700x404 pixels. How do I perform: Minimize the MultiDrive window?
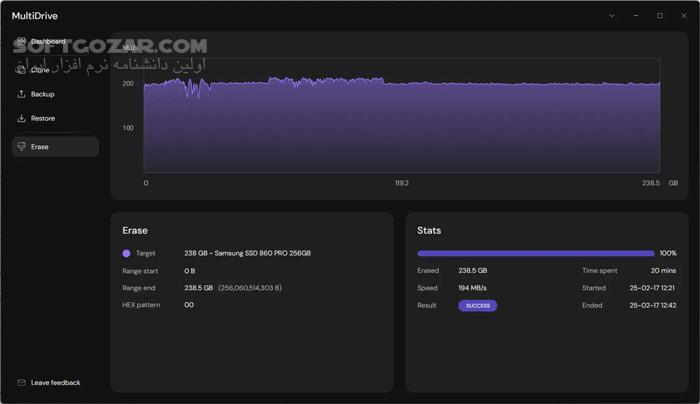[x=636, y=16]
